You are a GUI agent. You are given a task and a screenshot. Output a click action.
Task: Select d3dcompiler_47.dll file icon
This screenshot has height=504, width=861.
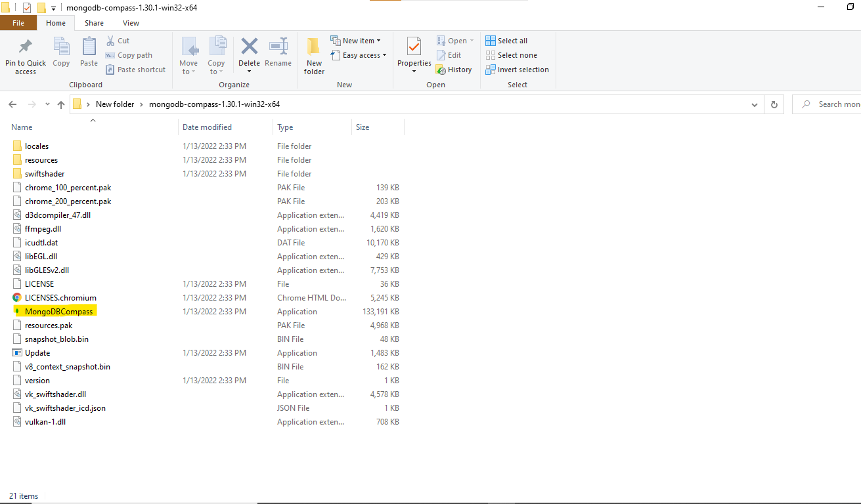(17, 215)
